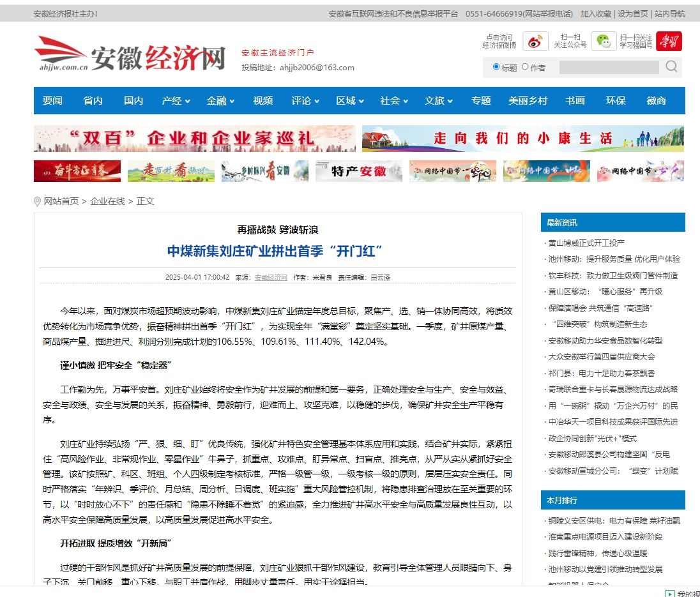Open news item 奇瑞联合重卡与长春晨源物流
This screenshot has width=700, height=597.
[613, 389]
